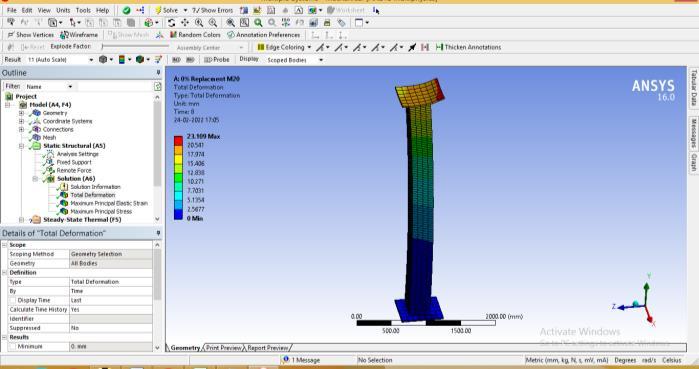Enable Wireframe view icon
This screenshot has width=699, height=369.
tap(64, 35)
